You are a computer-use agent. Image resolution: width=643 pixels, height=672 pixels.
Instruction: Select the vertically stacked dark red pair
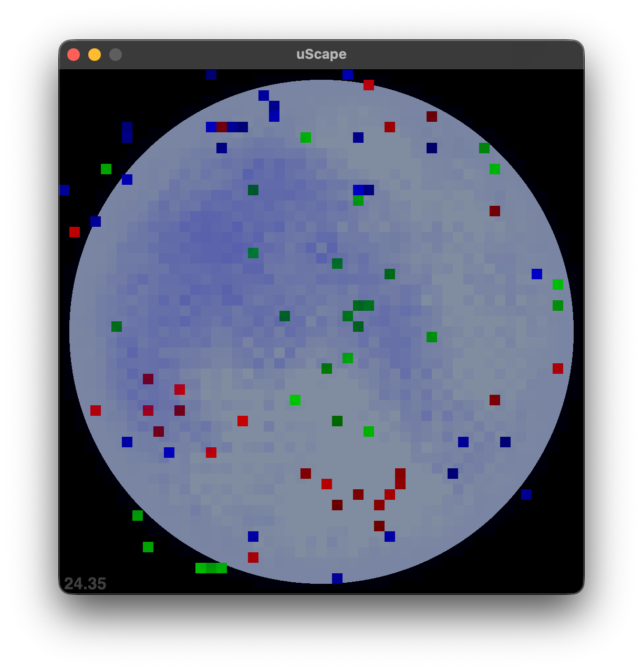pyautogui.click(x=400, y=479)
